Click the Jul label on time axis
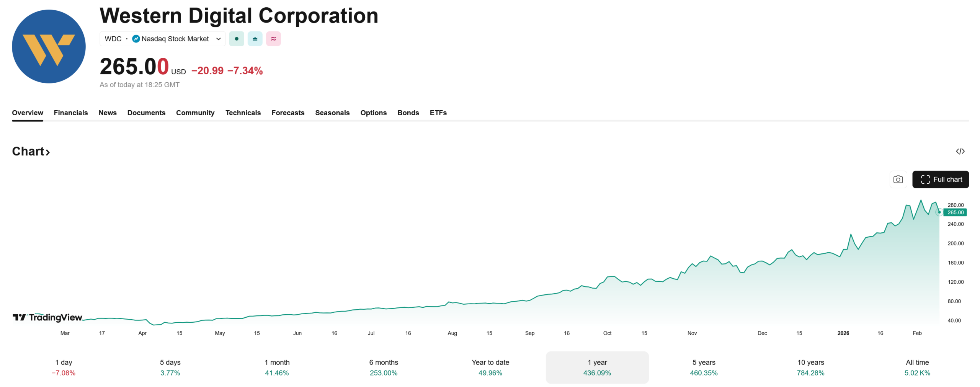This screenshot has height=387, width=980. (x=371, y=333)
